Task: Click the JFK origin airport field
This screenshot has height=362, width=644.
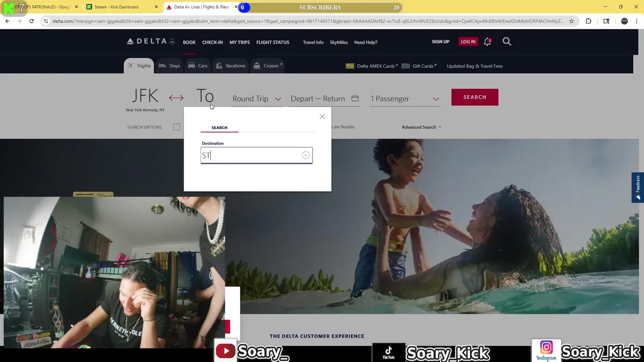Action: point(145,100)
